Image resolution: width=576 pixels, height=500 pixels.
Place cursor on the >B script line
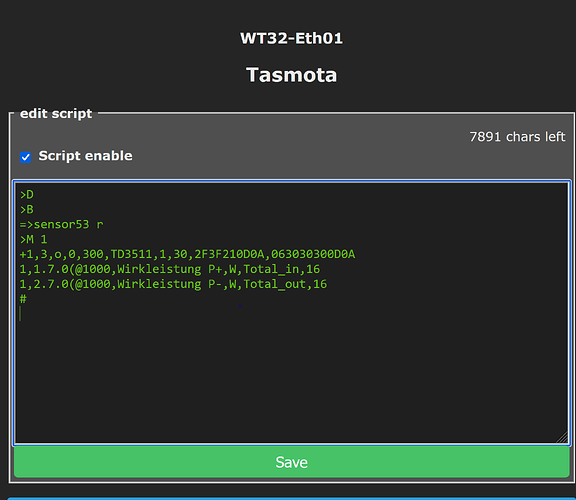26,209
